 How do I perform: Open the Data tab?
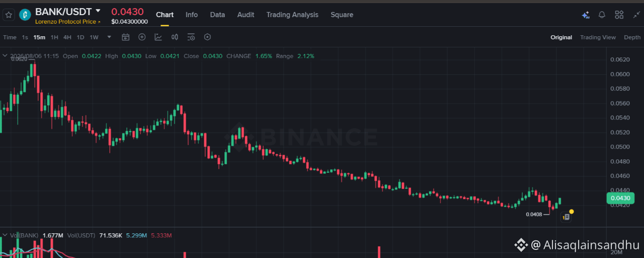[x=217, y=15]
